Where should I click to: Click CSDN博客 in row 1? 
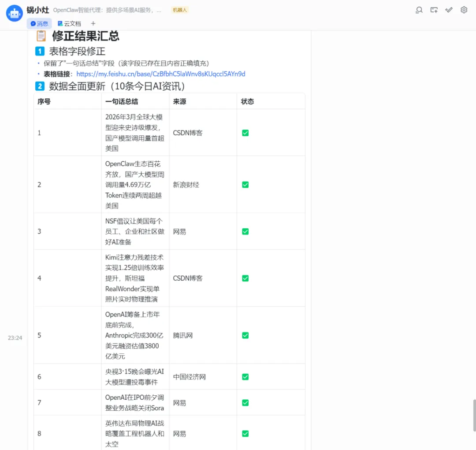point(188,133)
